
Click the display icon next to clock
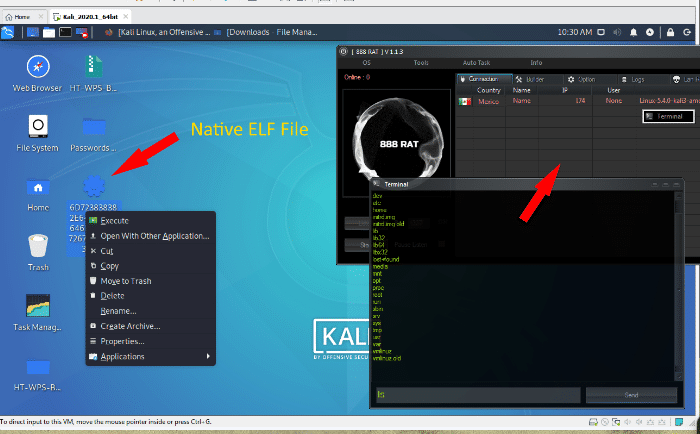[x=601, y=32]
